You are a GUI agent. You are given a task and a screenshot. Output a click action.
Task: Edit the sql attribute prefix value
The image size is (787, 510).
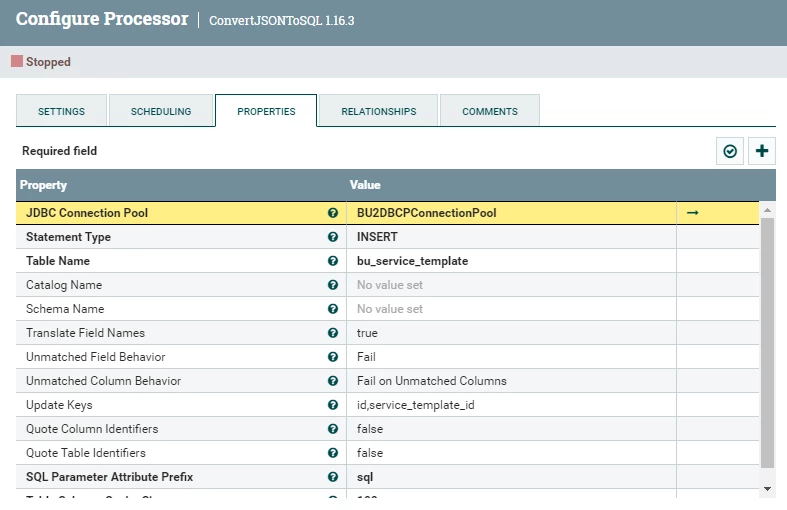pyautogui.click(x=511, y=477)
